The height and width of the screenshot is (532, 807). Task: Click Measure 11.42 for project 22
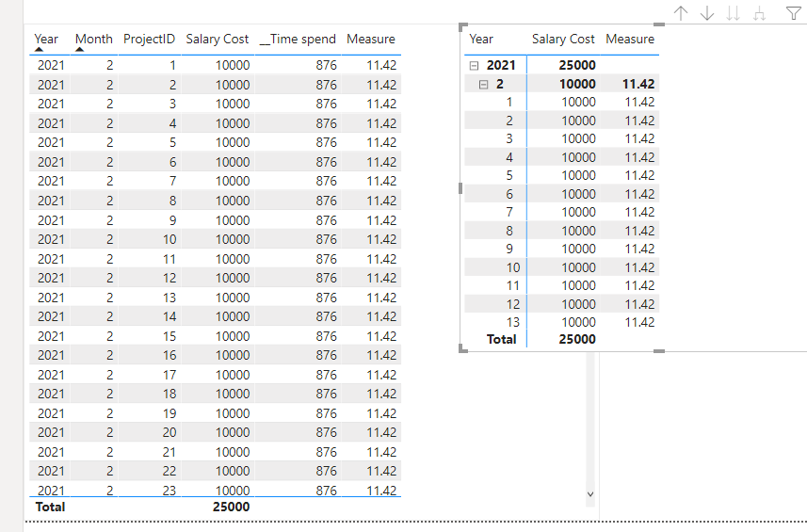coord(381,472)
